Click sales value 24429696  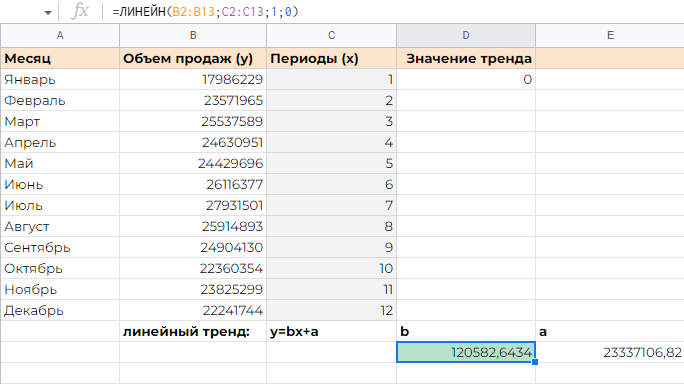pos(193,163)
